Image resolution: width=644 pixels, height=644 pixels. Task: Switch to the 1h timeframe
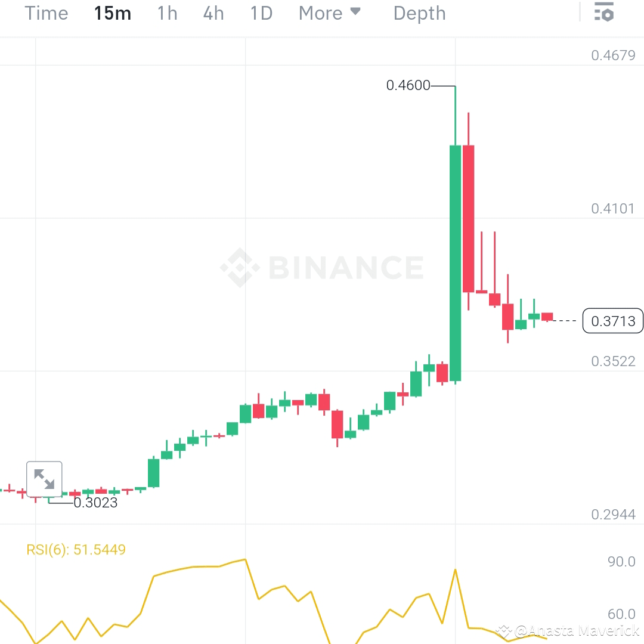pos(166,13)
